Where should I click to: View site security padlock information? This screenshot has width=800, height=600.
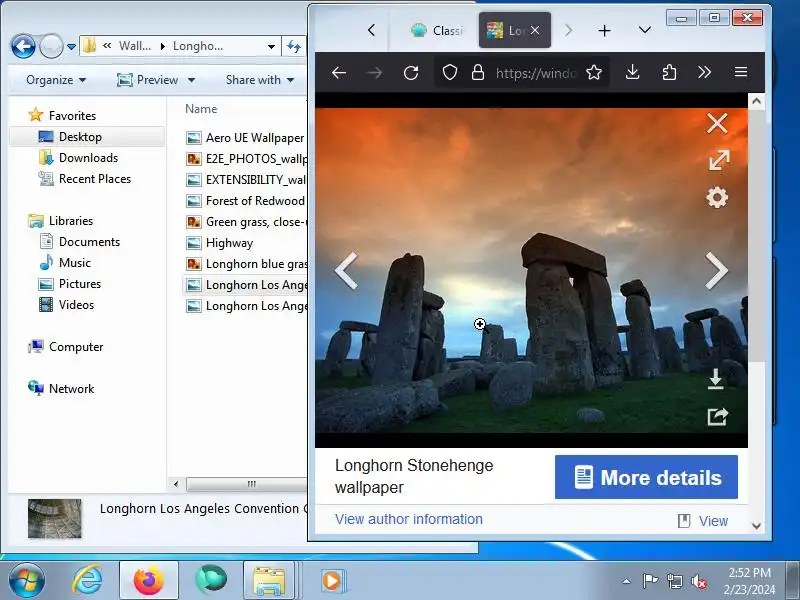(478, 72)
